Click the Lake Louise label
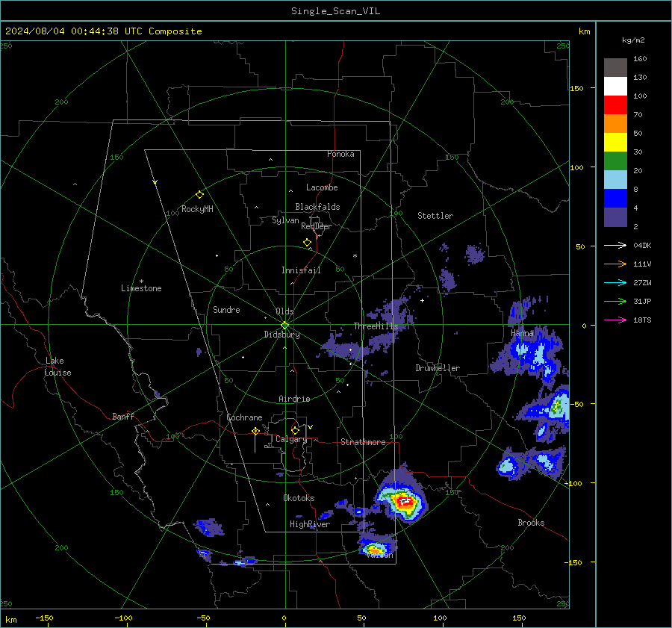Image resolution: width=672 pixels, height=628 pixels. [57, 367]
